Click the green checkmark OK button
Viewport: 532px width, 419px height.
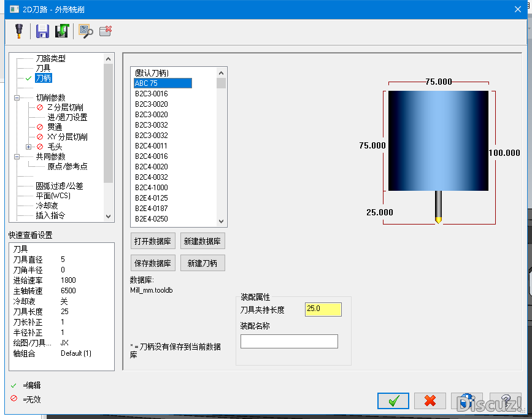click(x=393, y=401)
